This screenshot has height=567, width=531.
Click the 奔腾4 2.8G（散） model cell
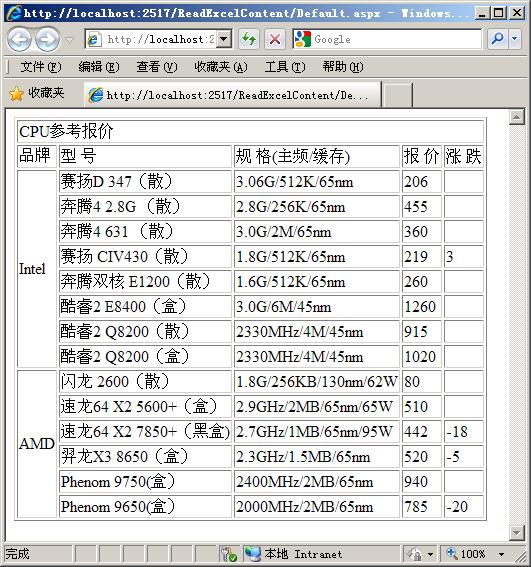pyautogui.click(x=145, y=206)
